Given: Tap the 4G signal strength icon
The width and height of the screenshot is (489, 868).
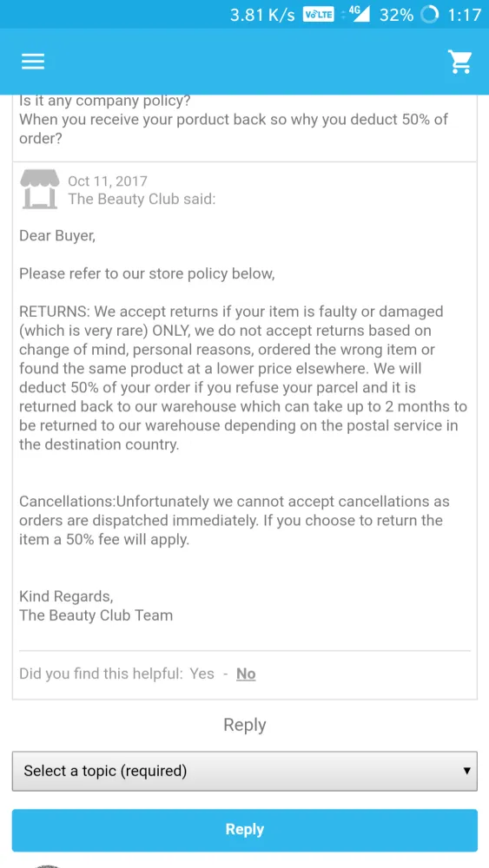Looking at the screenshot, I should 356,15.
